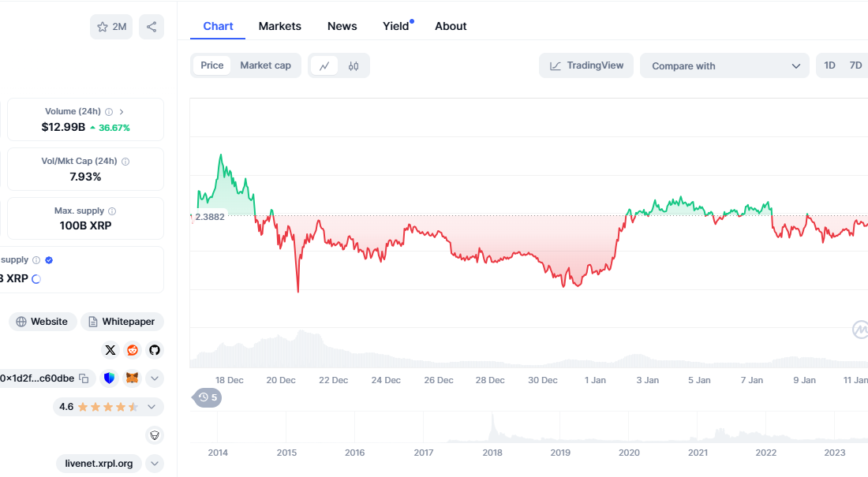Click the blue verified supply badge
868x477 pixels.
[49, 260]
